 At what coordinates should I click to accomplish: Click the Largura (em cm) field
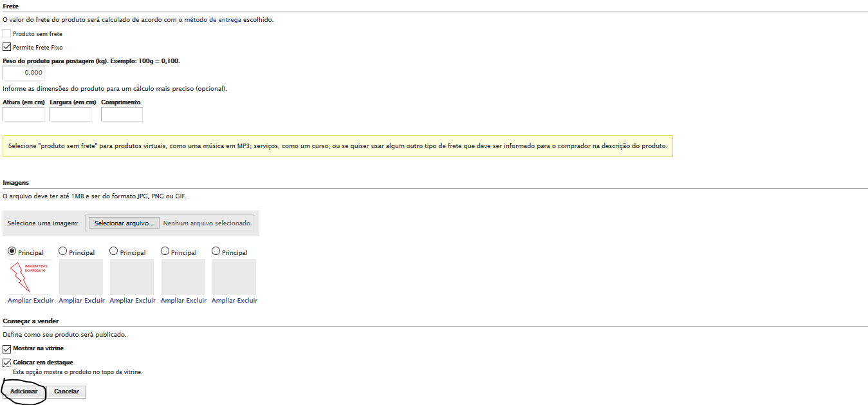pyautogui.click(x=70, y=115)
